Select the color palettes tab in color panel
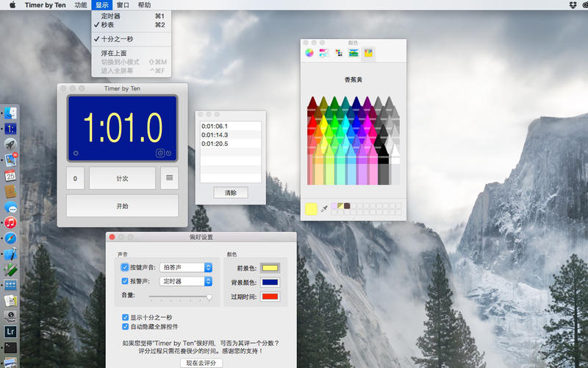 tap(339, 53)
